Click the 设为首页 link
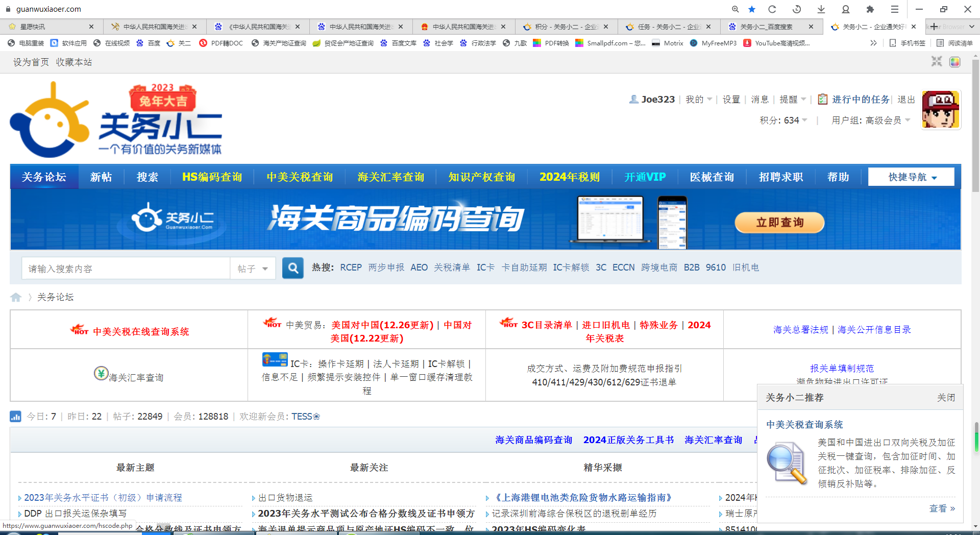 [31, 62]
